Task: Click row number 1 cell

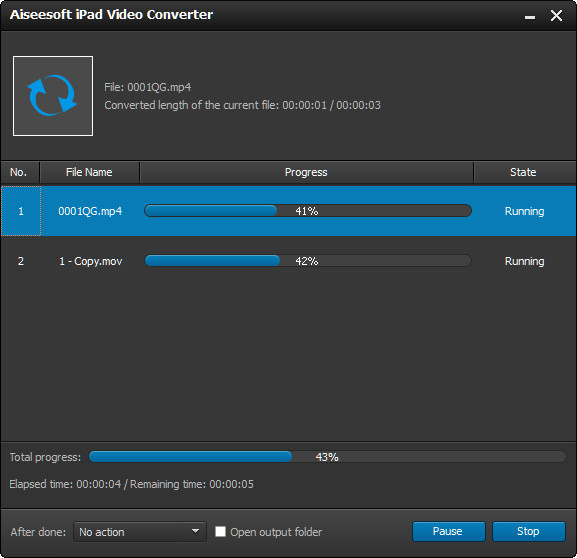Action: pos(21,211)
